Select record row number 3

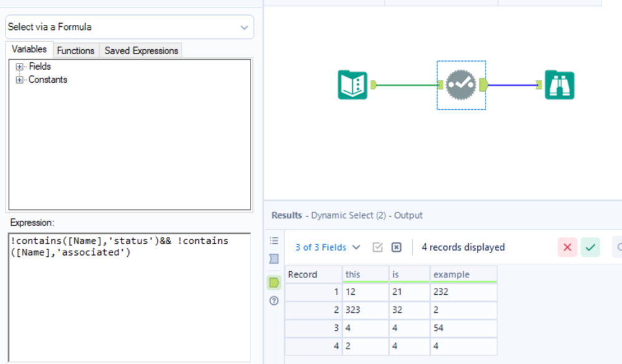pos(313,328)
